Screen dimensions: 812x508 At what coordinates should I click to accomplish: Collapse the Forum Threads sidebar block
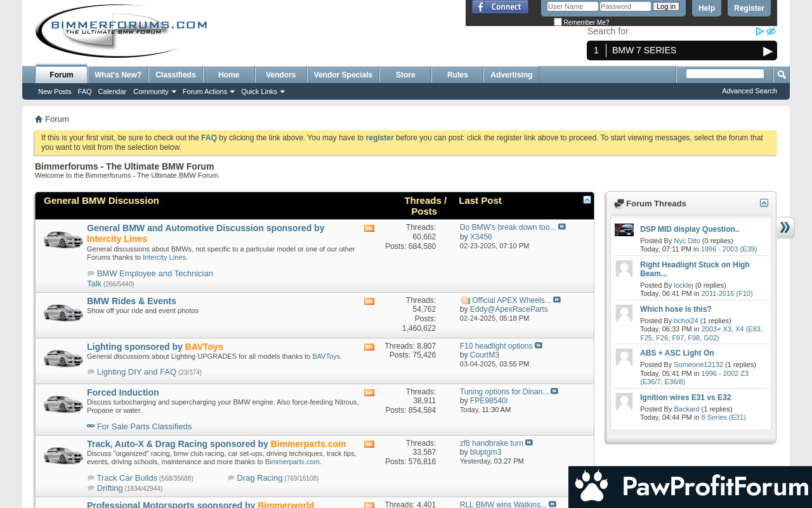(764, 203)
